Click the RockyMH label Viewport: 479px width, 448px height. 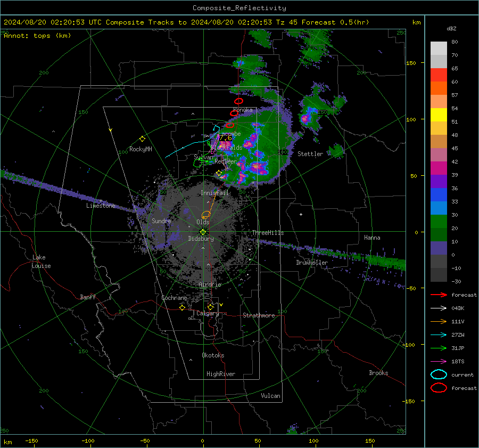[x=141, y=149]
